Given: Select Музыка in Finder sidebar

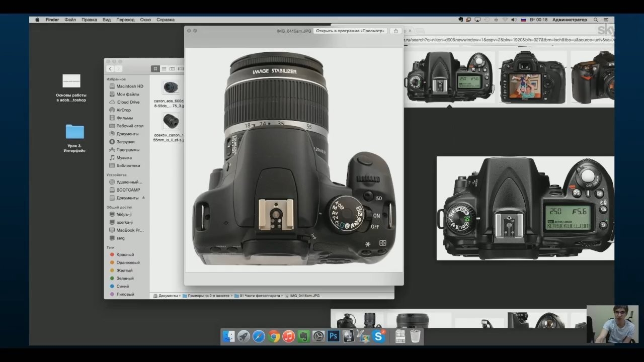Looking at the screenshot, I should [121, 157].
